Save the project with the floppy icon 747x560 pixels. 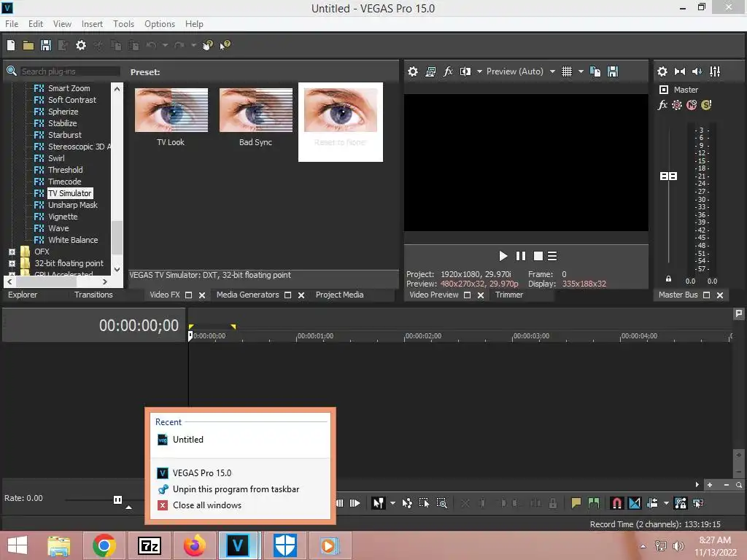tap(46, 45)
